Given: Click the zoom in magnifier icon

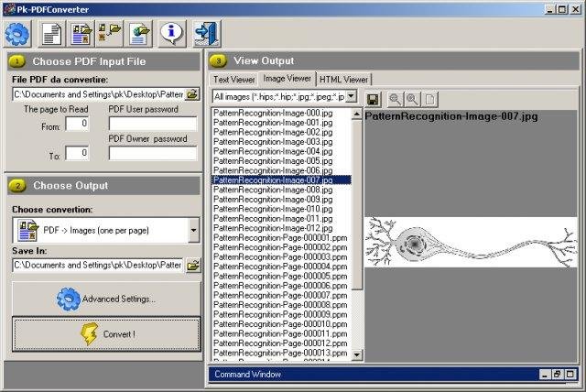Looking at the screenshot, I should (412, 100).
